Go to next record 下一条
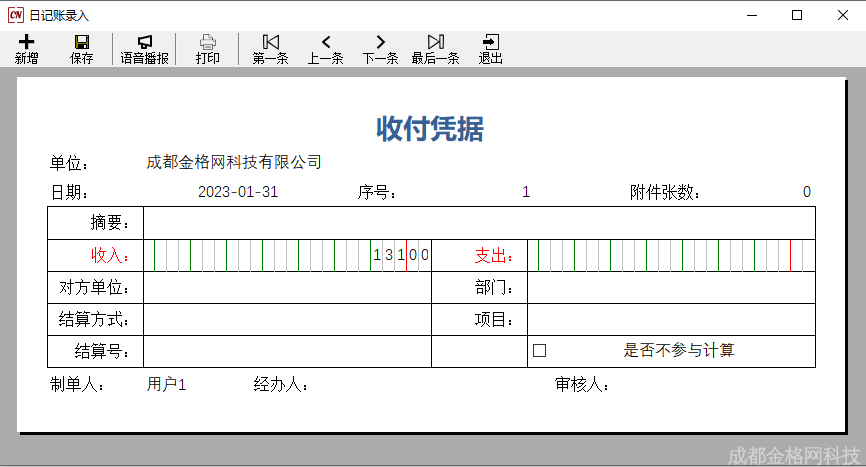This screenshot has width=866, height=467. 380,42
